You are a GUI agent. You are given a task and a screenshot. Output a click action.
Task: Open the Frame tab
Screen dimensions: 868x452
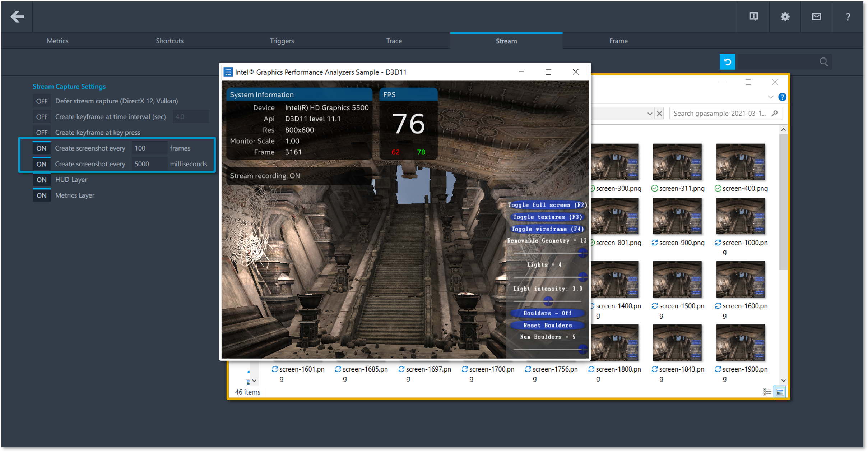(x=618, y=41)
